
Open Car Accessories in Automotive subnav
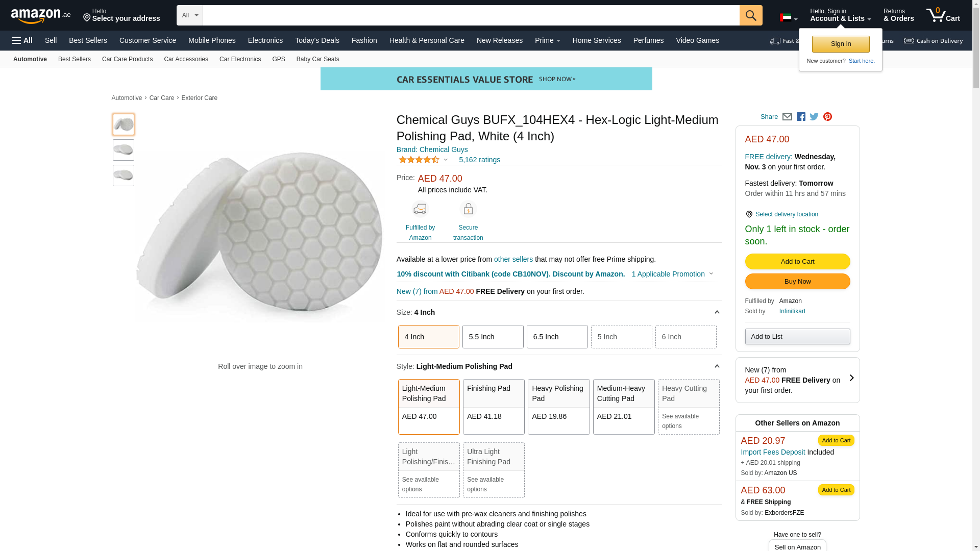point(186,59)
